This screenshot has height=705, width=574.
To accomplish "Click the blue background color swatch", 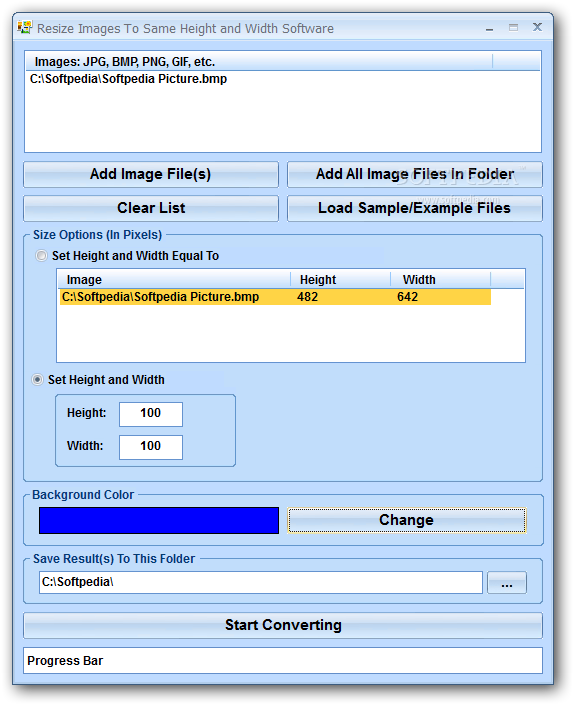I will click(159, 521).
